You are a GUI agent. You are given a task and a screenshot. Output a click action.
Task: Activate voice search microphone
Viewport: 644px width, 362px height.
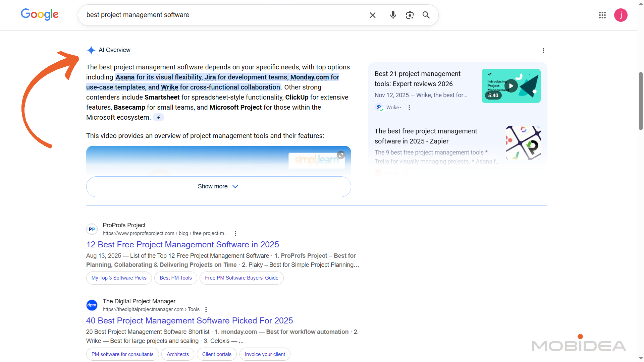(393, 15)
